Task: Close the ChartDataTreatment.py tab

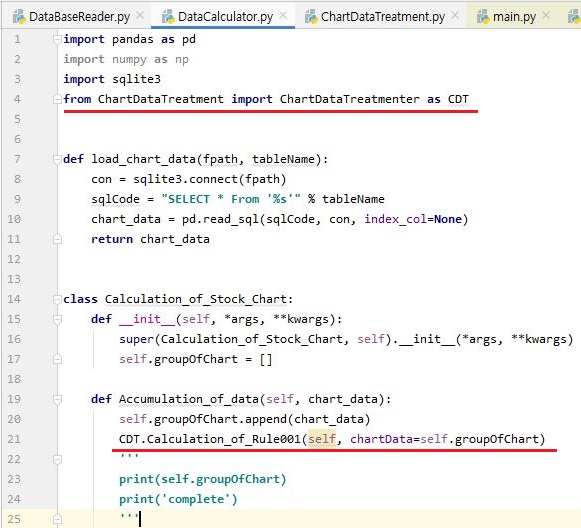Action: pos(455,16)
